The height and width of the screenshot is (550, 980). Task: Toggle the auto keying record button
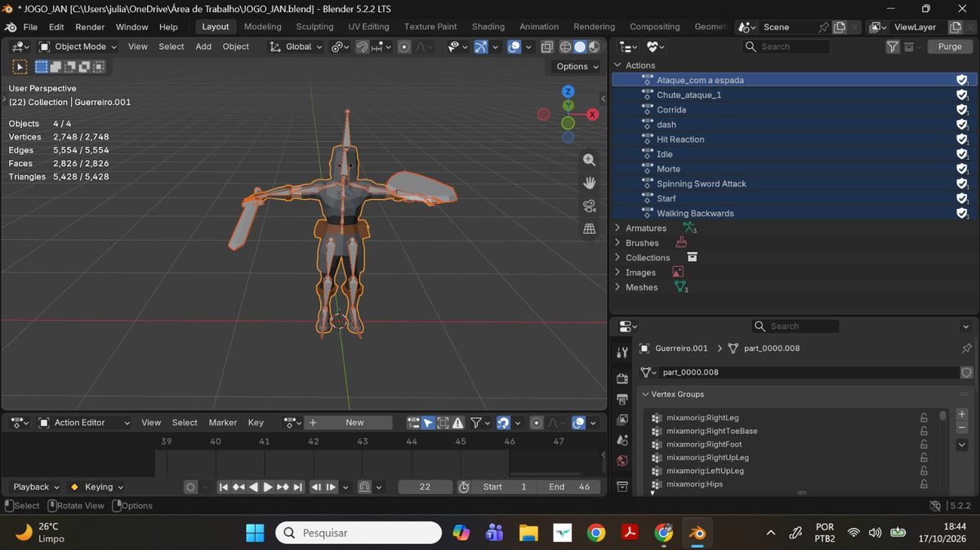pyautogui.click(x=190, y=487)
